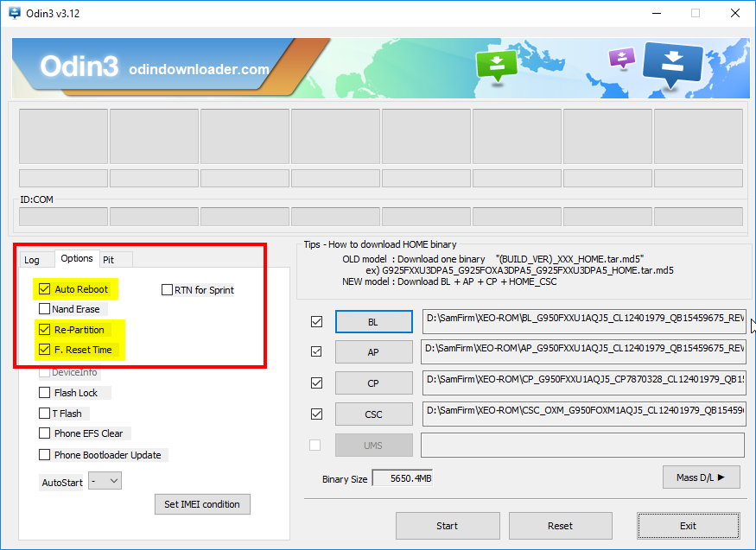Close the Odin3 window
The width and height of the screenshot is (756, 550).
(x=734, y=13)
